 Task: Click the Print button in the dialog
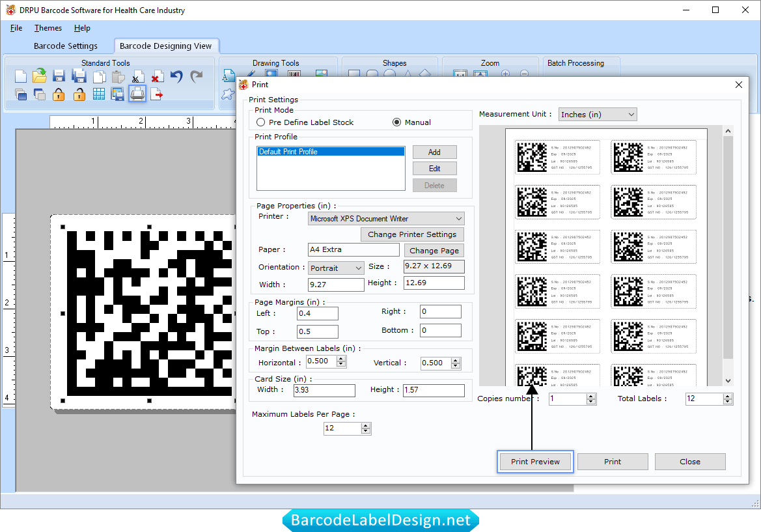coord(613,462)
